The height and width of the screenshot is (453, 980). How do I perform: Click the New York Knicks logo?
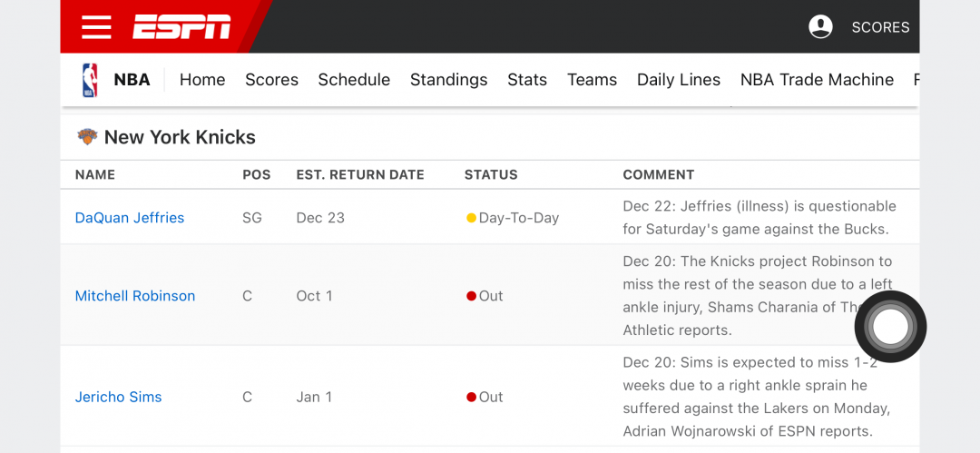pos(87,136)
